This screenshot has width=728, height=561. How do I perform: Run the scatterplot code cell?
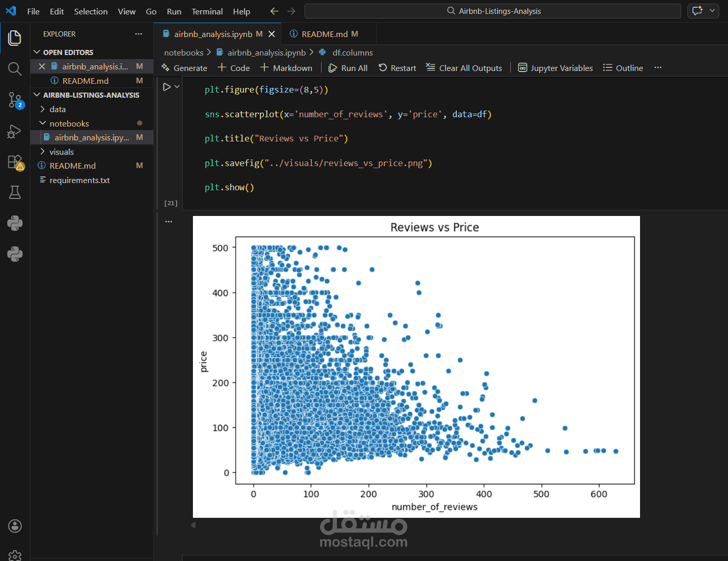click(x=167, y=87)
